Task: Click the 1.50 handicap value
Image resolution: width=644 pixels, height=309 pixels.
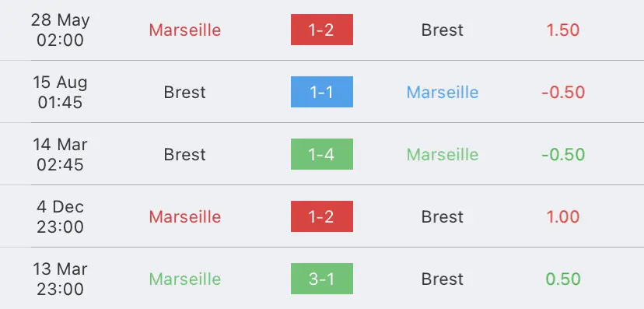Action: [562, 30]
